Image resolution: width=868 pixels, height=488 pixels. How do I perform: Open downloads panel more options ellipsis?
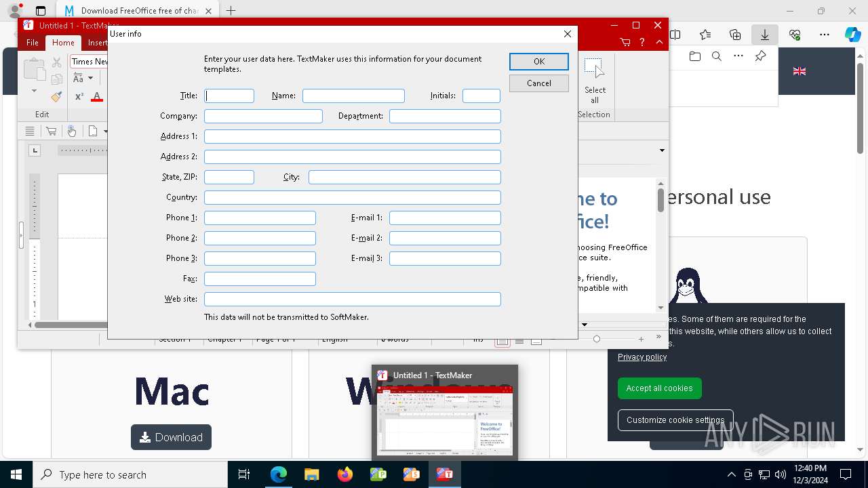tap(738, 56)
